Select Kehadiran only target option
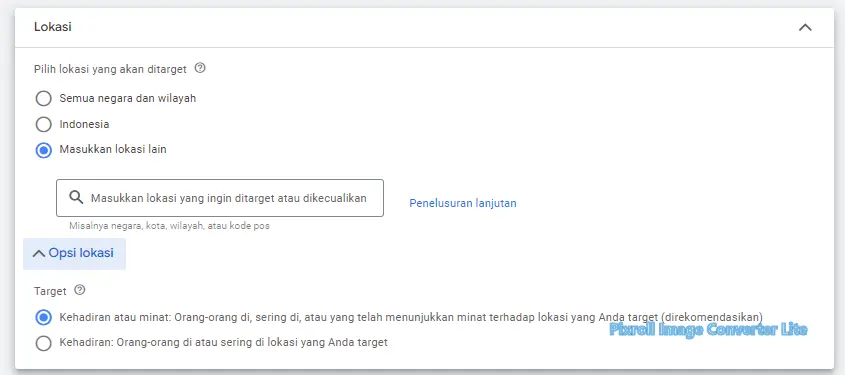The height and width of the screenshot is (375, 845). [44, 343]
